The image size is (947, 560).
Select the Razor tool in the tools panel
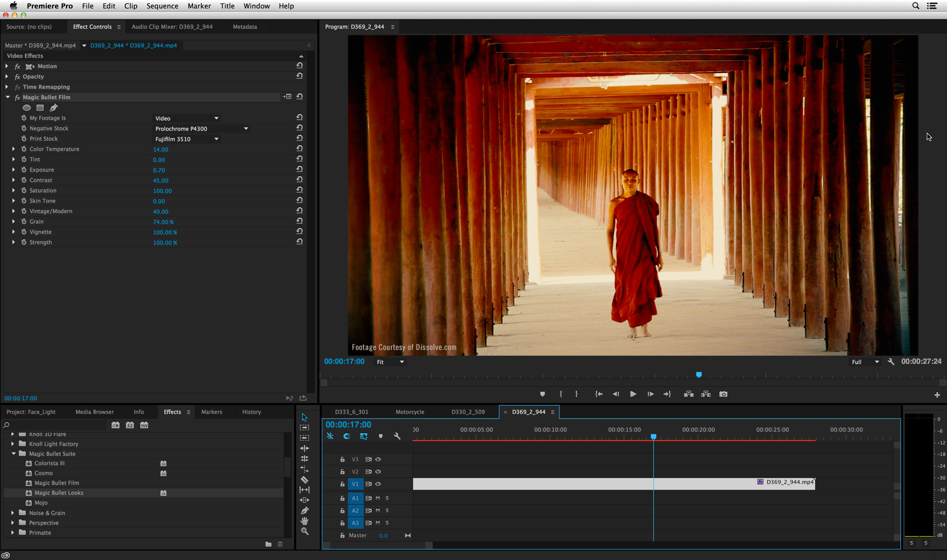(x=304, y=480)
